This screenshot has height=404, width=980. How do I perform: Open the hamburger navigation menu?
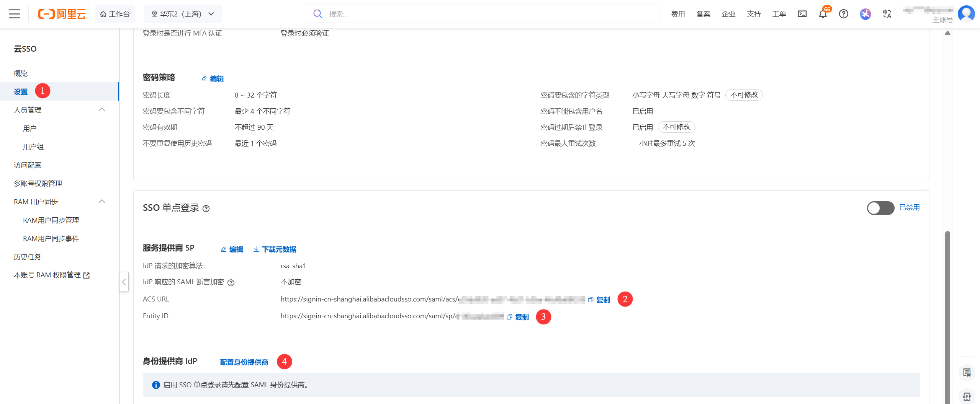point(15,14)
